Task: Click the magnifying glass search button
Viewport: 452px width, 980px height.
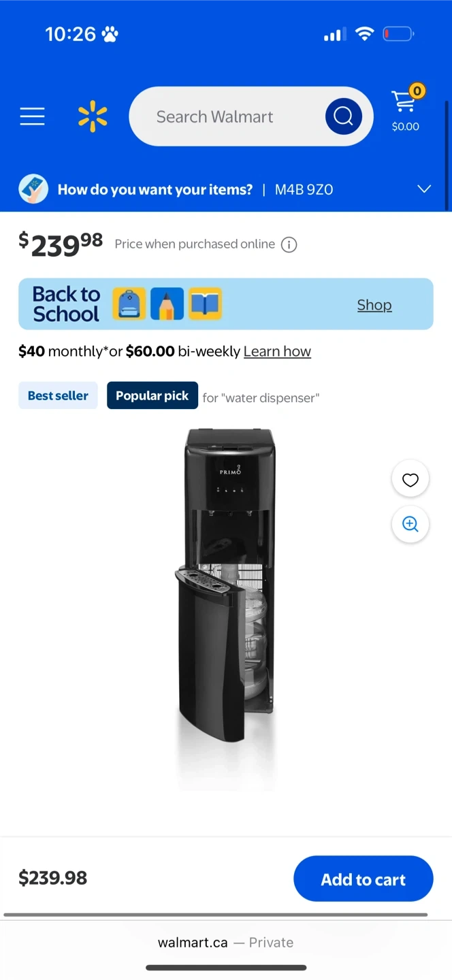Action: coord(343,116)
